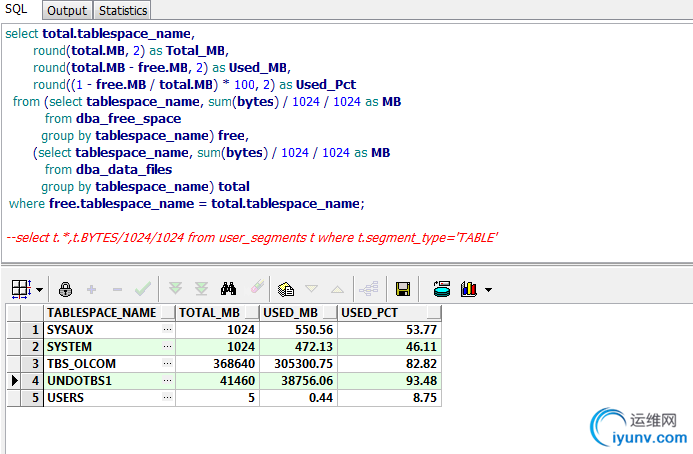Click the 38756.06 used MB cell
693x454 pixels.
tap(298, 381)
